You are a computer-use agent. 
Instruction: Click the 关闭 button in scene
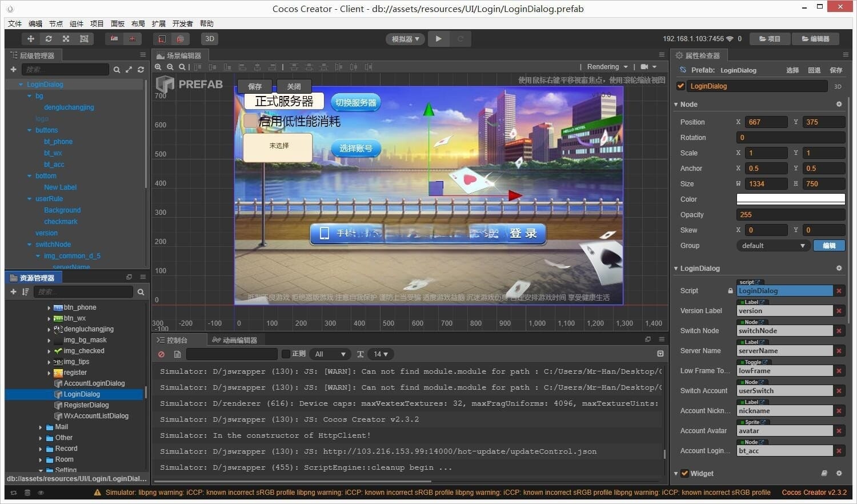click(x=294, y=86)
